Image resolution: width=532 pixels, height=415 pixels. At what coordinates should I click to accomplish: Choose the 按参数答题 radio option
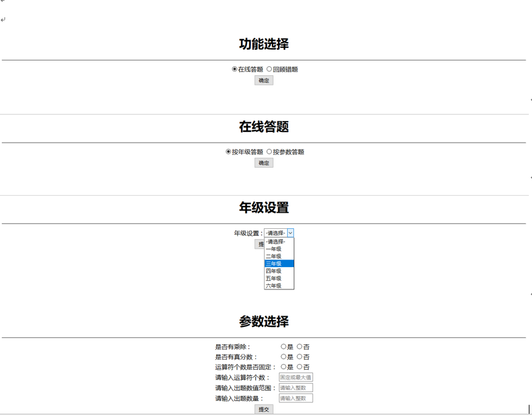(269, 152)
